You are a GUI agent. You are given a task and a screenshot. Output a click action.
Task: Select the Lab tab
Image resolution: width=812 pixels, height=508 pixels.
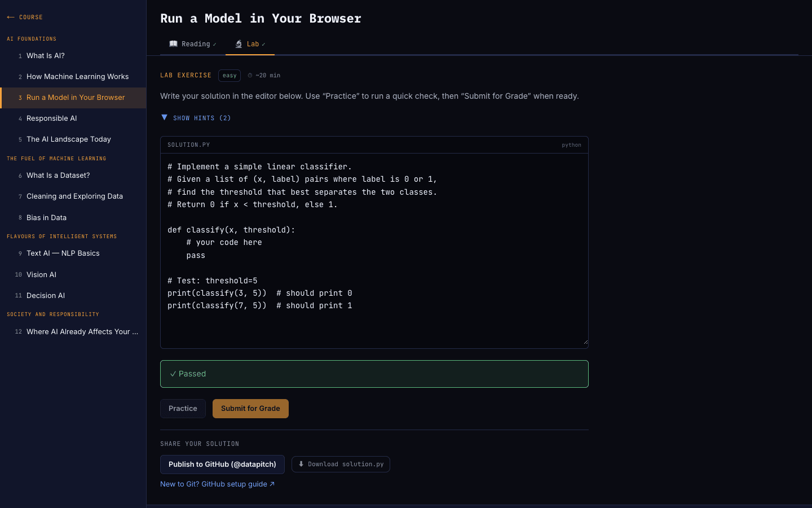(x=250, y=44)
